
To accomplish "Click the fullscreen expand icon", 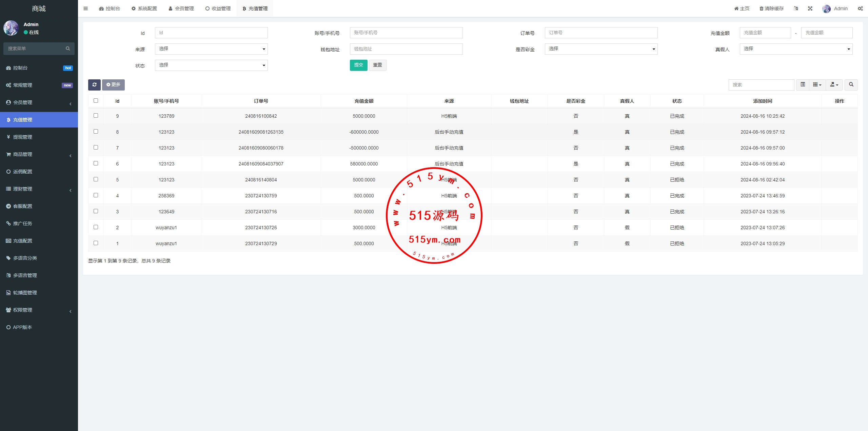I will point(810,8).
